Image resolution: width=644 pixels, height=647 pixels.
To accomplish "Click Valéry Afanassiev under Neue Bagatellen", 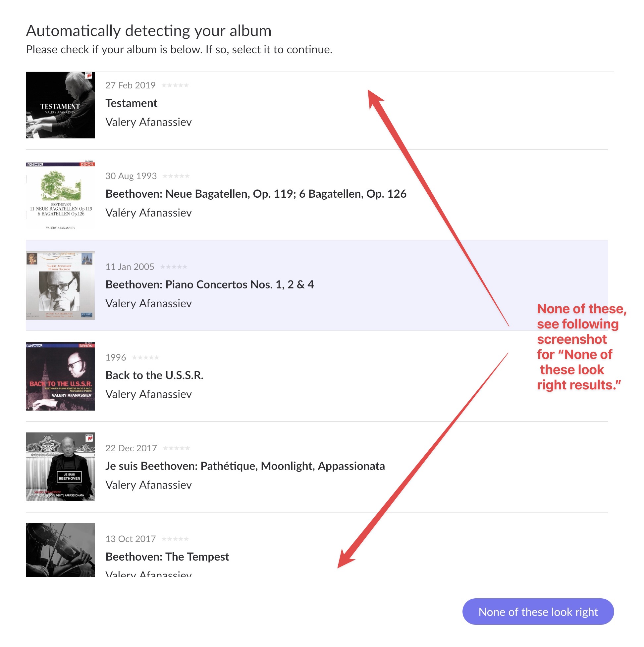I will pyautogui.click(x=149, y=213).
